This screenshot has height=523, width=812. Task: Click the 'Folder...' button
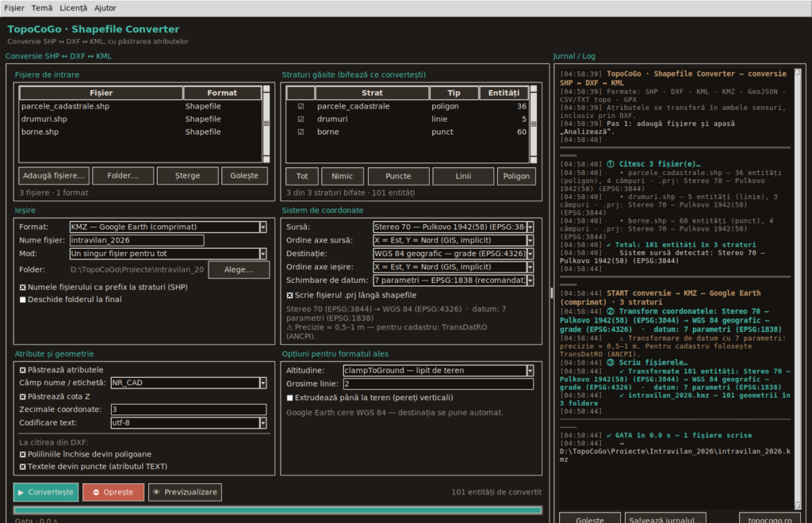[123, 176]
